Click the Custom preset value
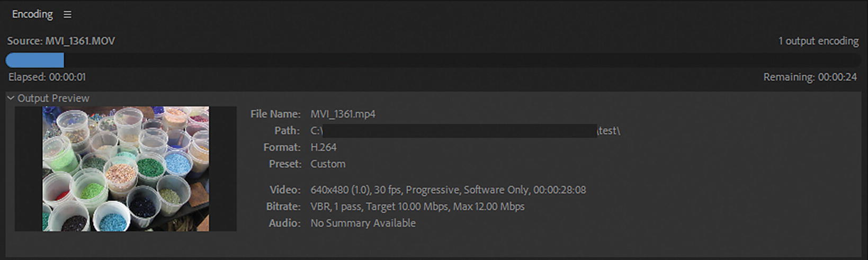The height and width of the screenshot is (260, 868). pos(328,164)
